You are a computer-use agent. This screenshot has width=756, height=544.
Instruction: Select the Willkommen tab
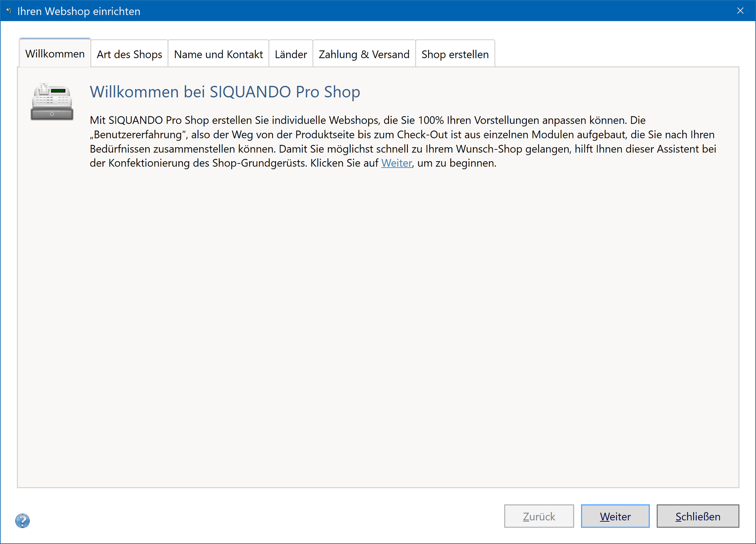(x=55, y=53)
